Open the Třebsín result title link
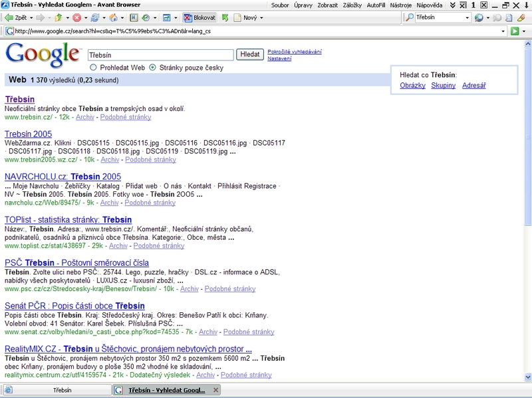The width and height of the screenshot is (532, 398). (20, 99)
